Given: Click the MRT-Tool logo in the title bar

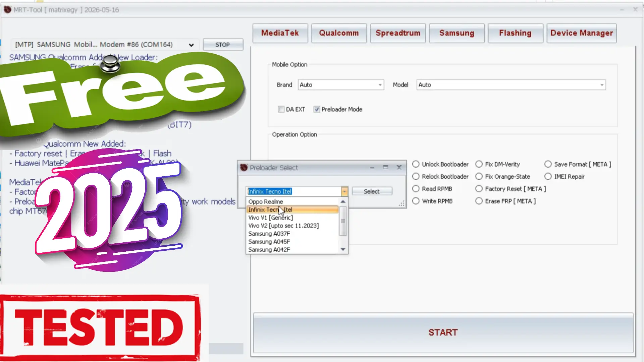Looking at the screenshot, I should tap(7, 10).
